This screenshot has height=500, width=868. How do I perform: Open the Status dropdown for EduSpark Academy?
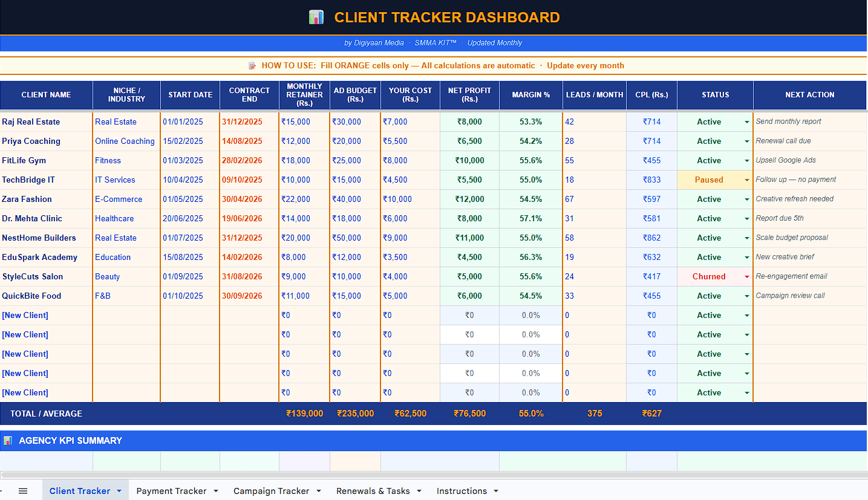747,258
